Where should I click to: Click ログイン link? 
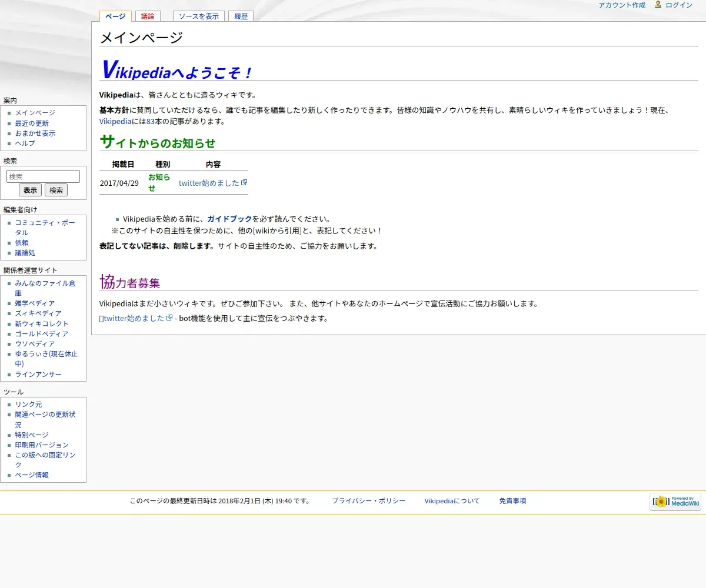pos(679,5)
